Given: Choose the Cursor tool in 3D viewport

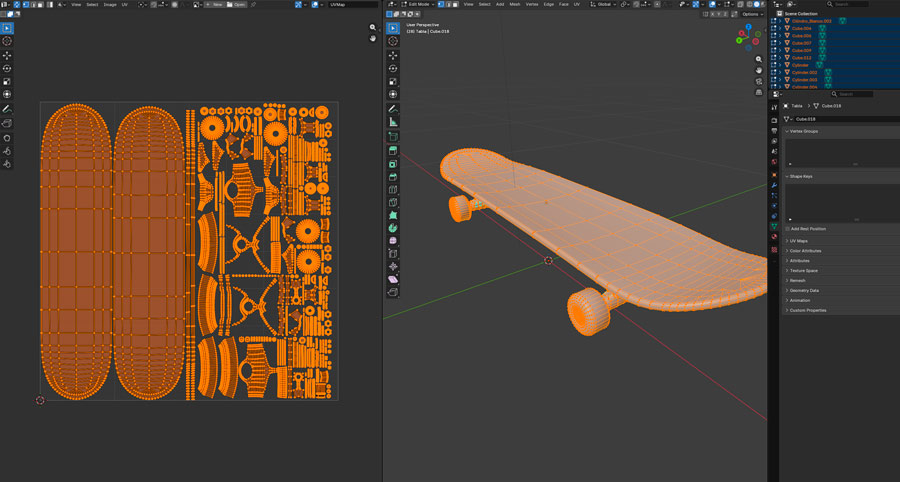Looking at the screenshot, I should coord(393,41).
